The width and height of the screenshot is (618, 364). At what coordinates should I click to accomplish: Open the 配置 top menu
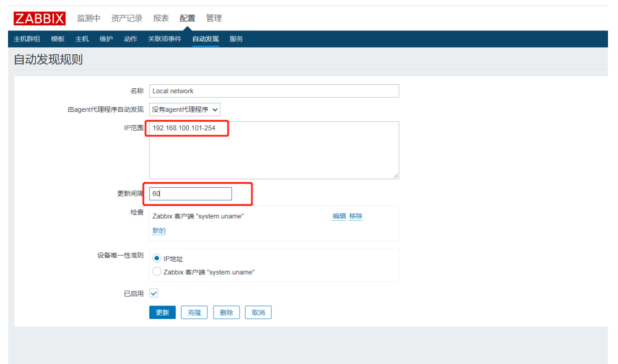(187, 18)
